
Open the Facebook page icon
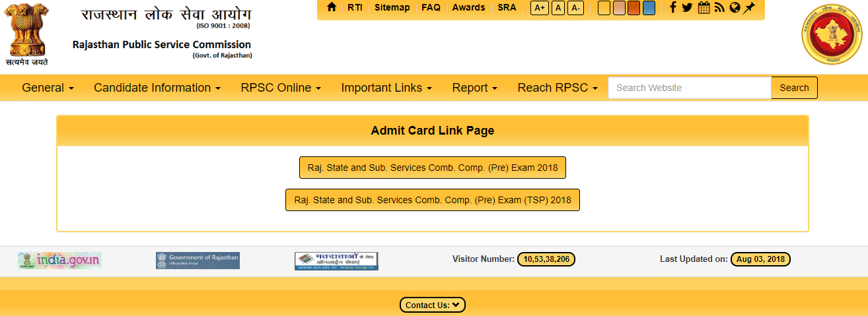(672, 7)
